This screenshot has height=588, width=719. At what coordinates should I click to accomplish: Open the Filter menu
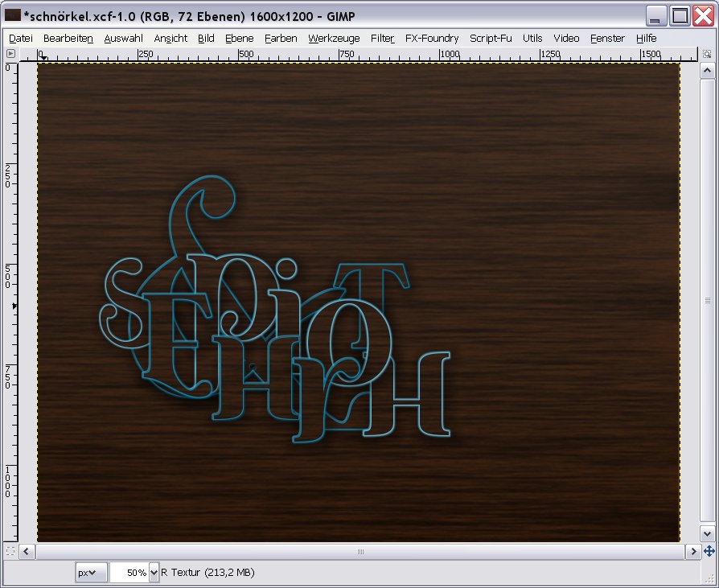pos(383,39)
